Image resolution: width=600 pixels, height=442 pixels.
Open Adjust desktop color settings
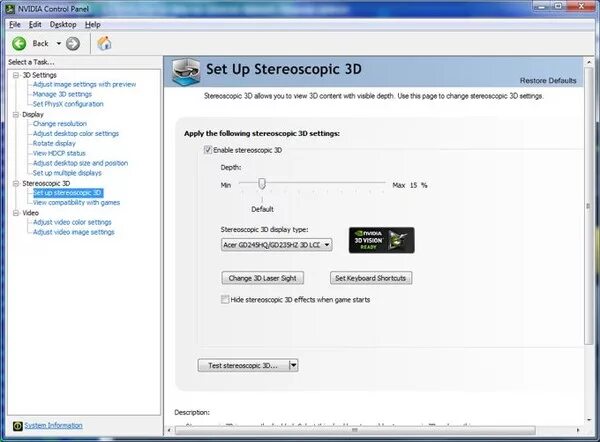[76, 134]
